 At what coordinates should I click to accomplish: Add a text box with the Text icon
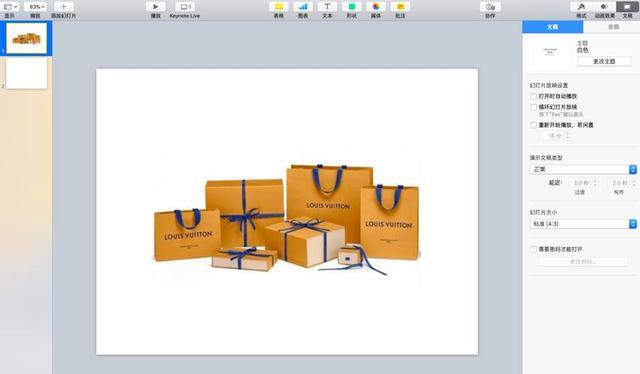tap(327, 7)
